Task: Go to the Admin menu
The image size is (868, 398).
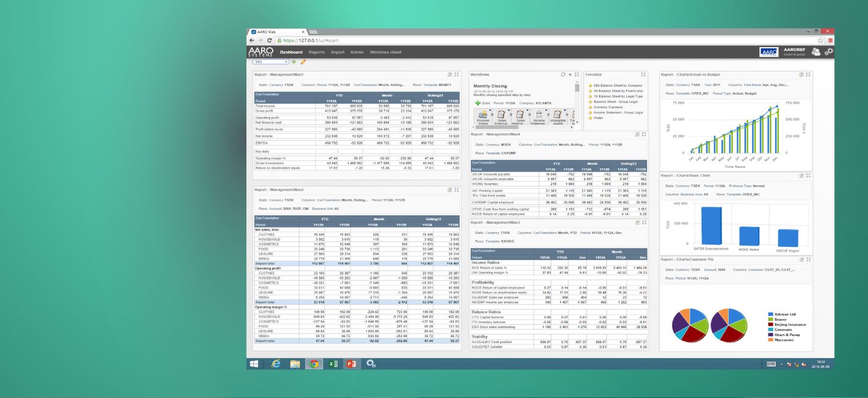Action: pyautogui.click(x=357, y=52)
